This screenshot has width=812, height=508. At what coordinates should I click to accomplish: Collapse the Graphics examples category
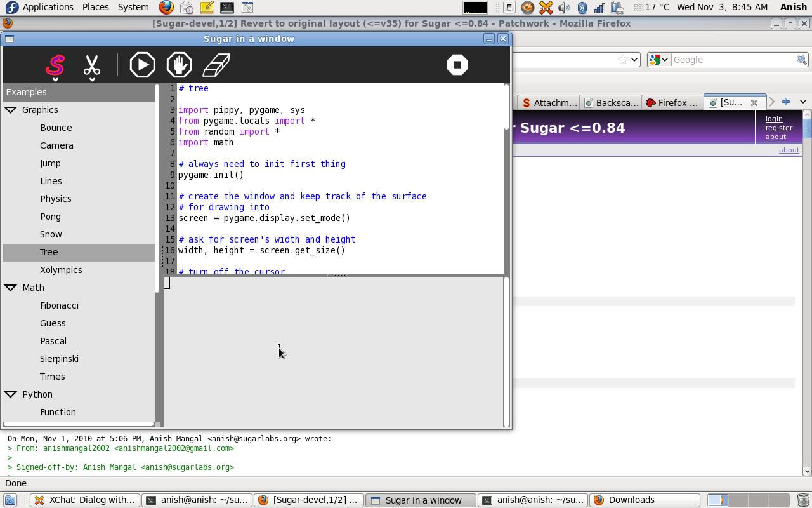click(11, 110)
